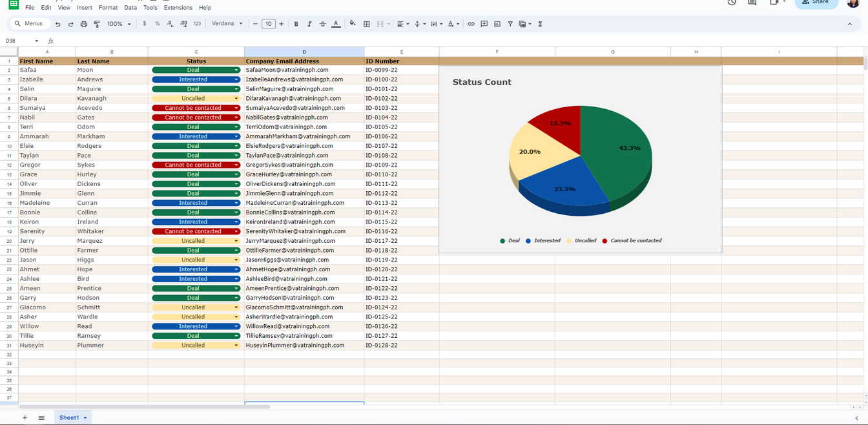
Task: Add a new sheet
Action: click(25, 418)
